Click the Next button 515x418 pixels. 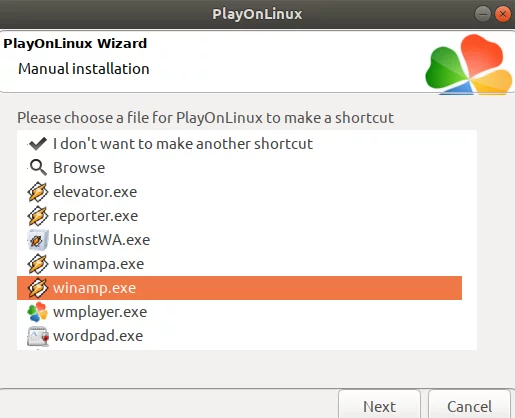379,404
